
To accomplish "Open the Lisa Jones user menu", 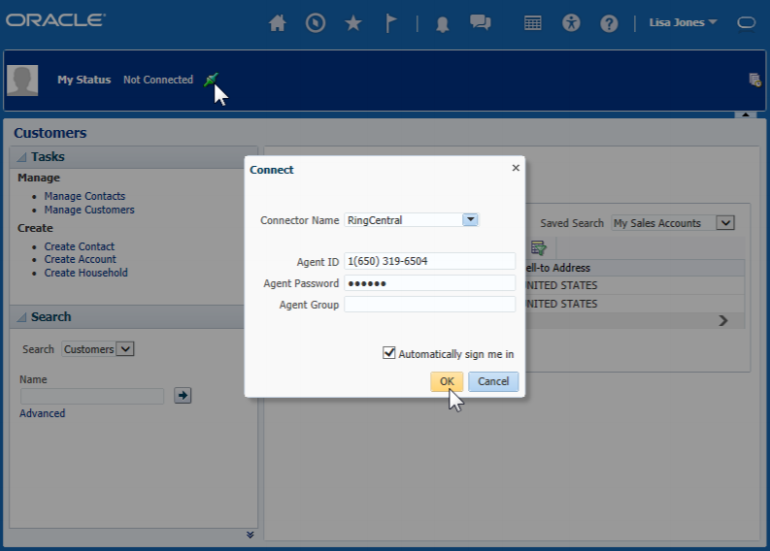I will [683, 22].
